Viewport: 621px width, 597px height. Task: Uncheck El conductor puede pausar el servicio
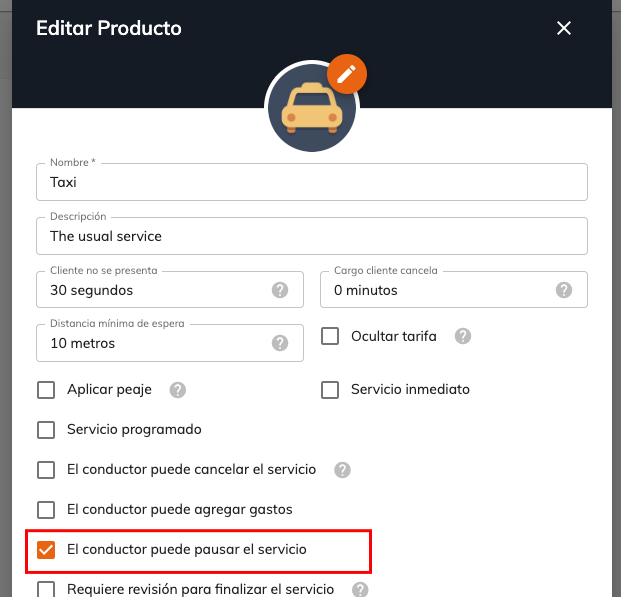tap(46, 550)
